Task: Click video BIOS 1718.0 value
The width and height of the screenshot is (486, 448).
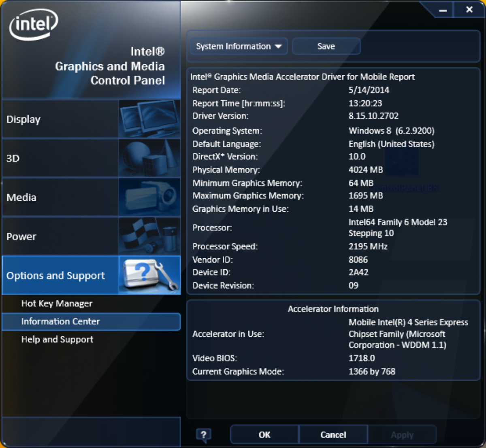Action: click(x=362, y=358)
